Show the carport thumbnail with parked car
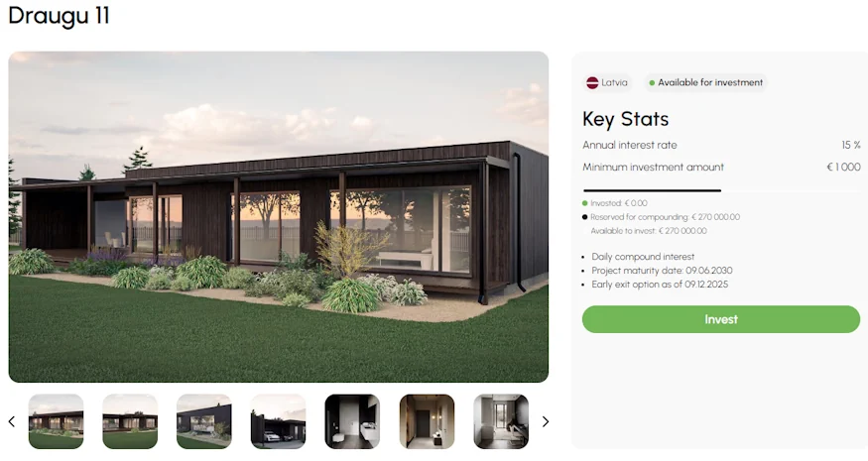The height and width of the screenshot is (461, 868). (279, 421)
